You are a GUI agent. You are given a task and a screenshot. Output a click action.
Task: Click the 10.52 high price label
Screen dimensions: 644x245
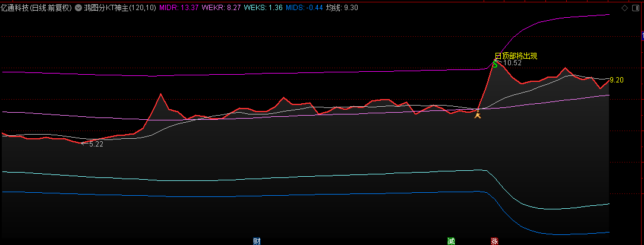tap(512, 63)
